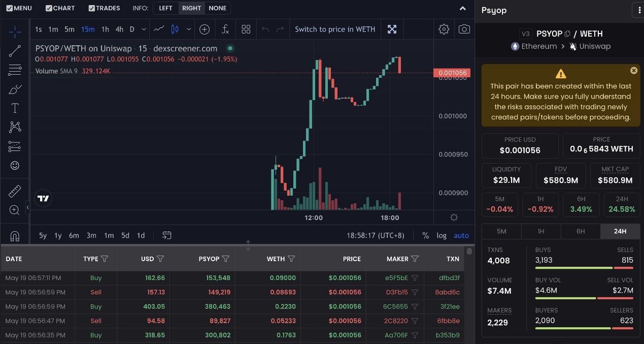Dismiss the new pair warning
644x344 pixels.
(x=633, y=71)
